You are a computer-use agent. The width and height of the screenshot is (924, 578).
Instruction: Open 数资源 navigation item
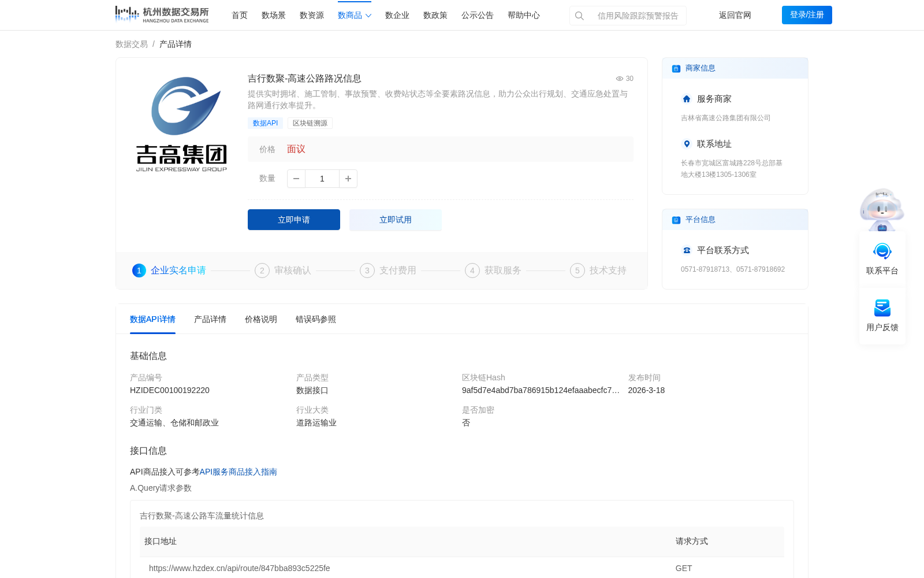pyautogui.click(x=312, y=16)
